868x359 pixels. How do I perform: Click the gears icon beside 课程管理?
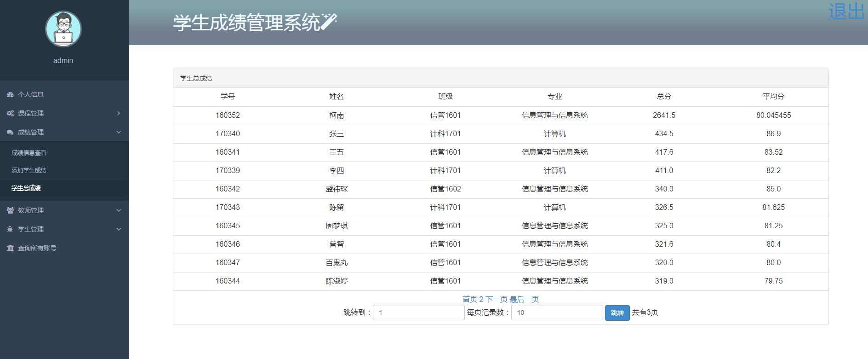point(10,113)
